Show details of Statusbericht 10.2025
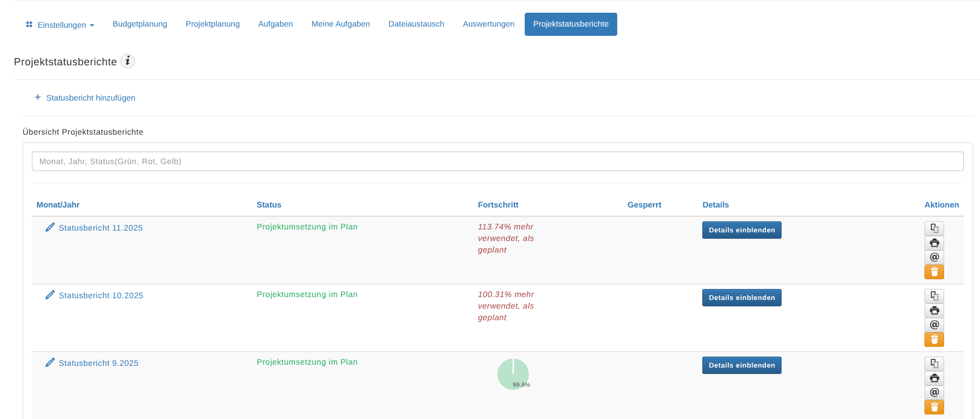The width and height of the screenshot is (980, 419). pos(741,298)
